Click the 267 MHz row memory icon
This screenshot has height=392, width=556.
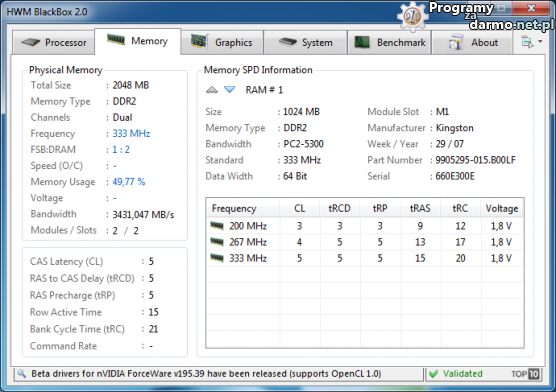217,242
